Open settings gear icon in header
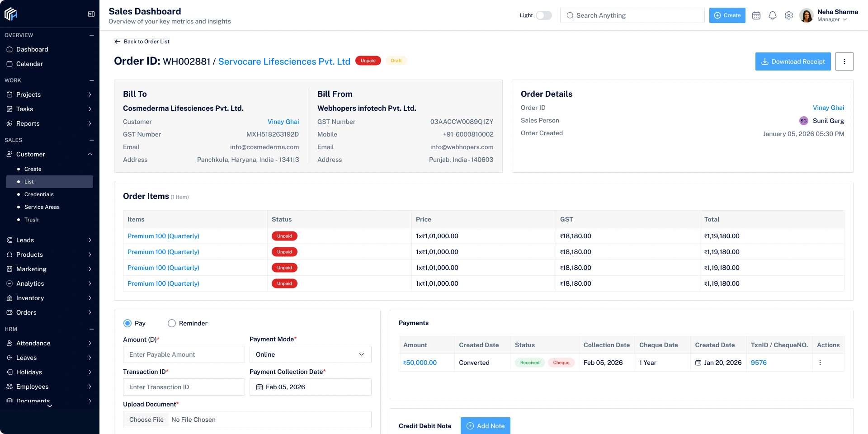The height and width of the screenshot is (434, 868). (x=789, y=15)
